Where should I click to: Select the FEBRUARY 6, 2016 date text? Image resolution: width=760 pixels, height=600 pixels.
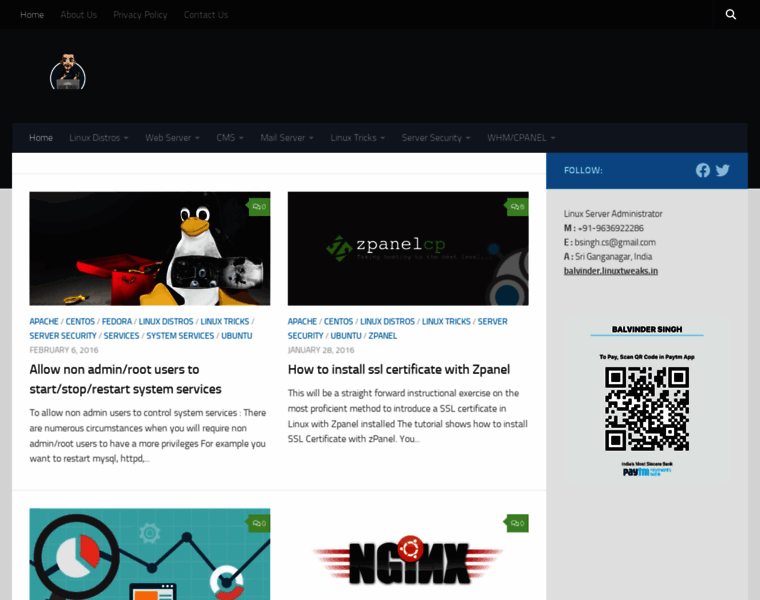coord(64,350)
